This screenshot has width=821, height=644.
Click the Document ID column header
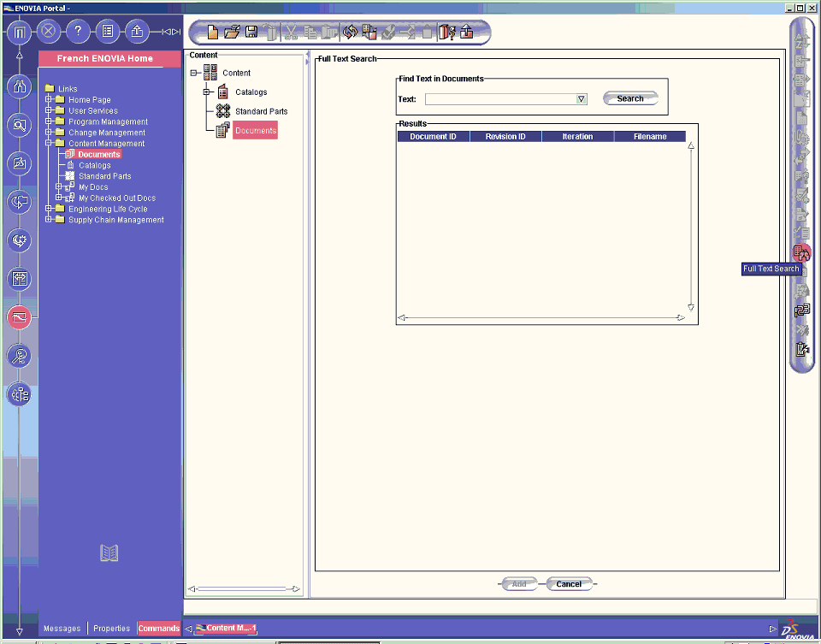click(433, 137)
